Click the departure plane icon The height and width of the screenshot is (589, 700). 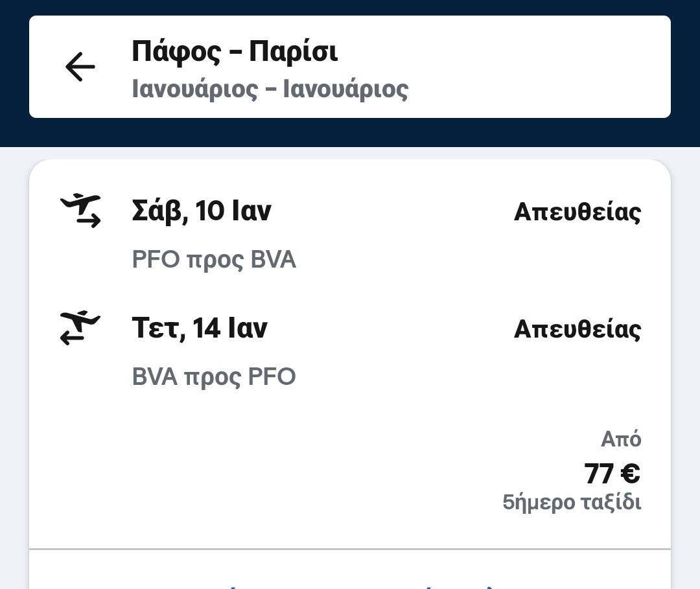point(80,211)
